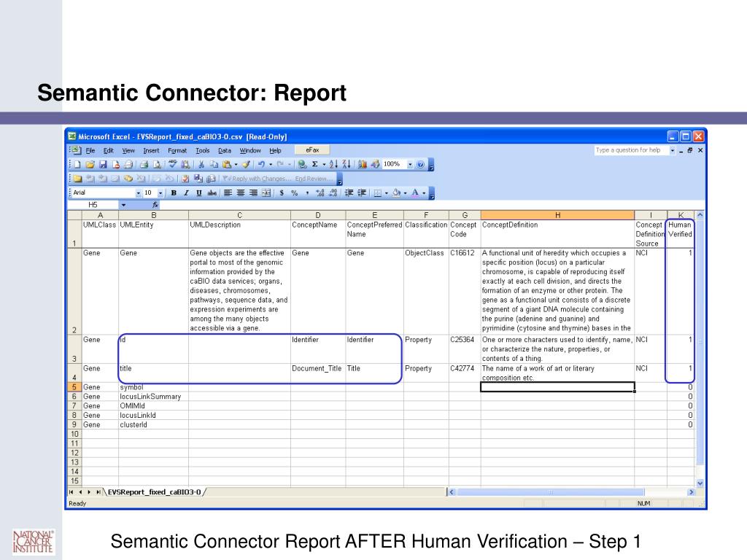Click Decrease Indent icon
This screenshot has height=560, width=747.
click(349, 192)
